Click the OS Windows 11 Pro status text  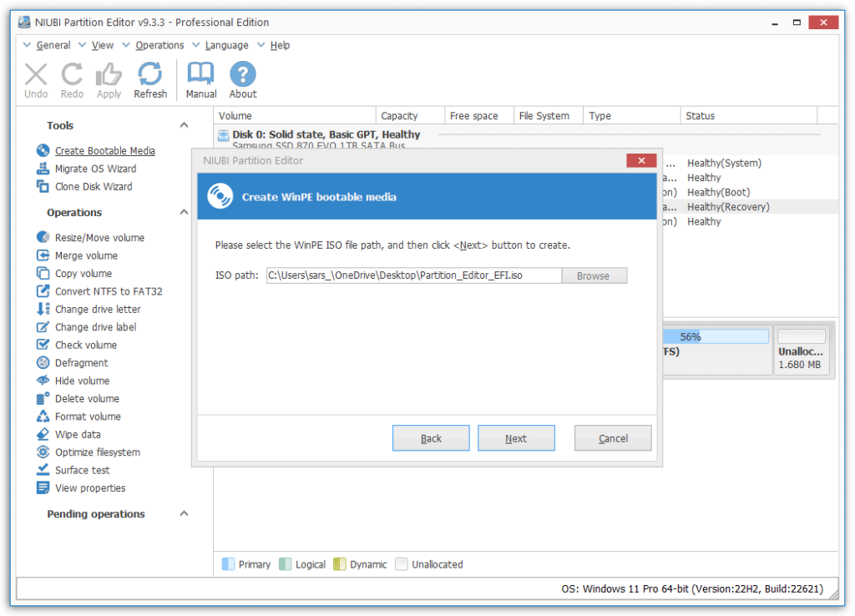click(x=692, y=588)
